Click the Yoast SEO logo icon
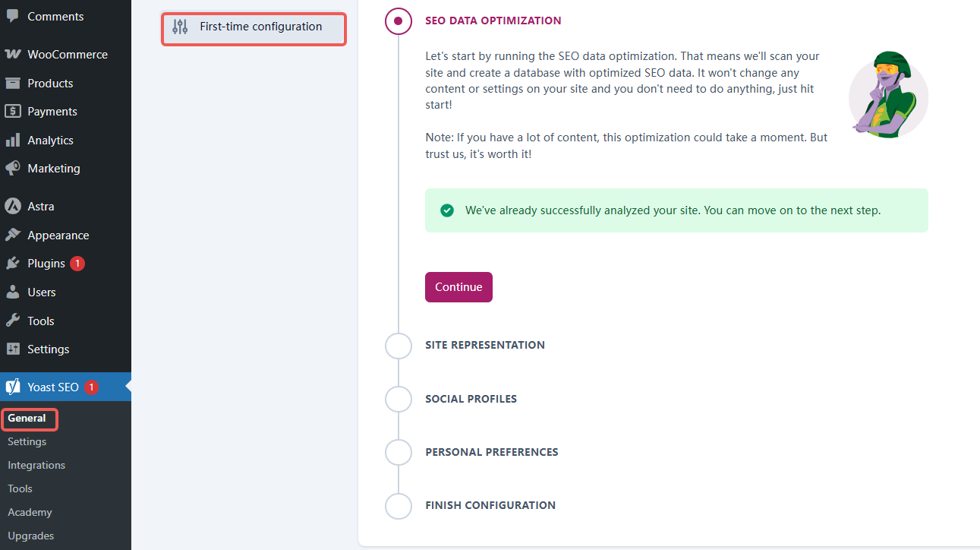Screen dimensions: 980x550 13,387
